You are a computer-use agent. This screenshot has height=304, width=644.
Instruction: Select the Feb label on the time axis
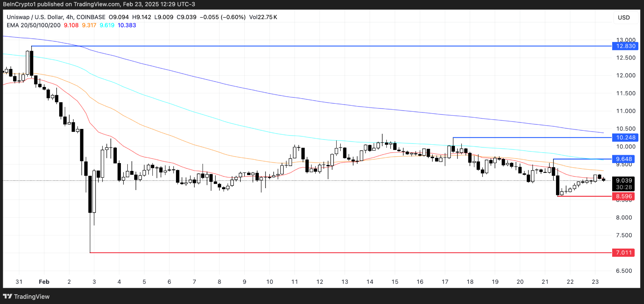44,282
